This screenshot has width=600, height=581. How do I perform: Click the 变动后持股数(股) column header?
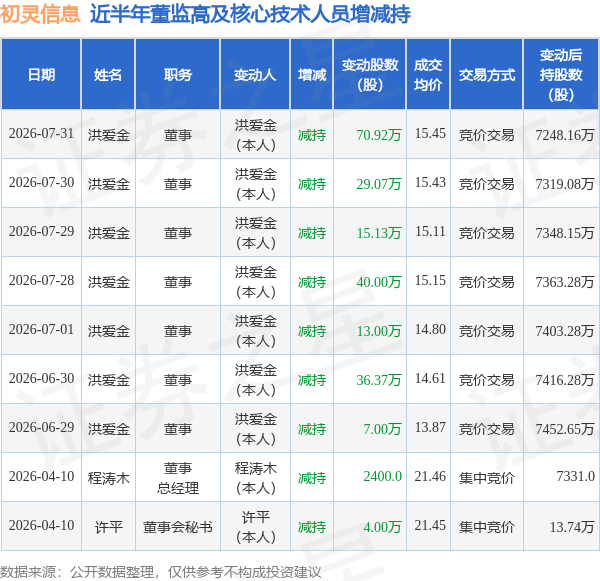point(561,75)
